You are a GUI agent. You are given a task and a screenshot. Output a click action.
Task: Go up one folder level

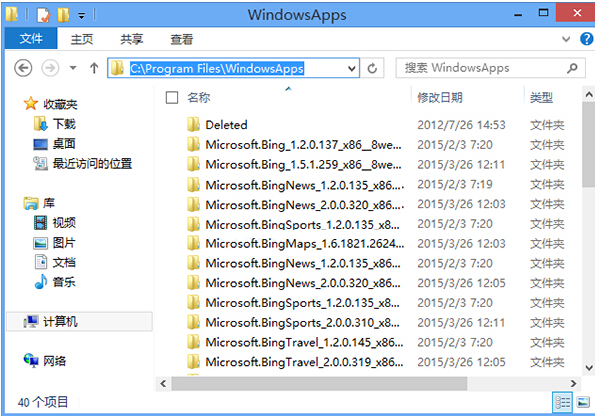coord(94,68)
